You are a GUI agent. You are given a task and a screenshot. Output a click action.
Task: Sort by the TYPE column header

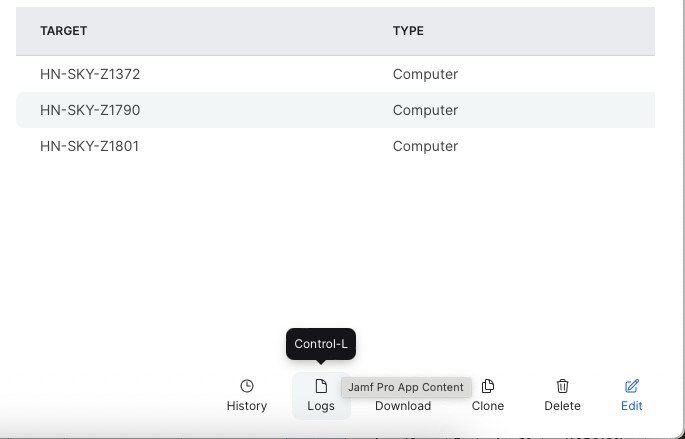(408, 31)
